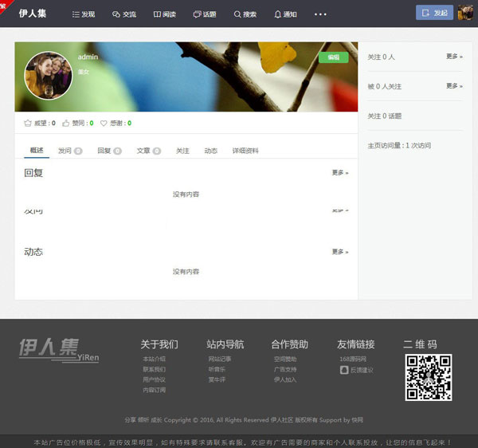Go to 阅读 in top navigation
478x448 pixels.
[165, 14]
